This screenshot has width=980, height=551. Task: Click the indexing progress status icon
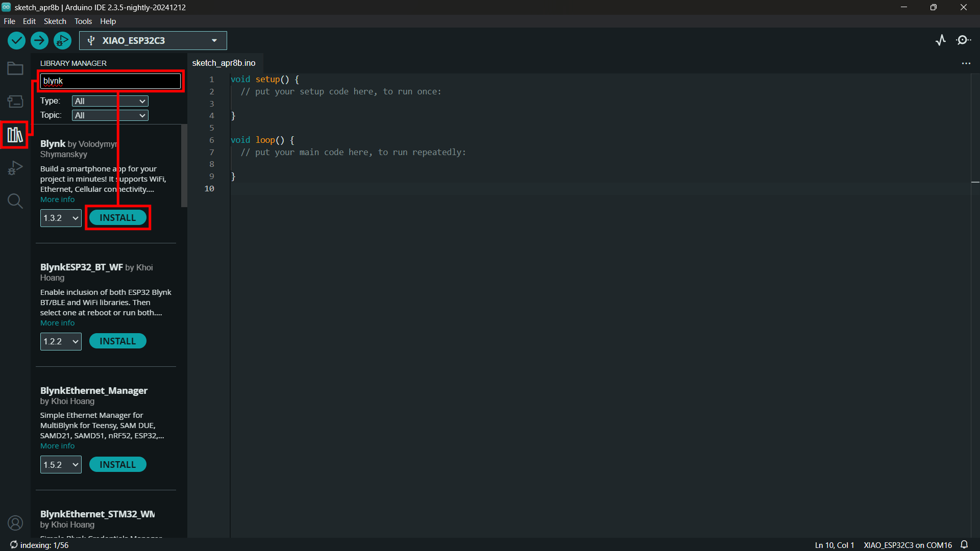pos(14,545)
